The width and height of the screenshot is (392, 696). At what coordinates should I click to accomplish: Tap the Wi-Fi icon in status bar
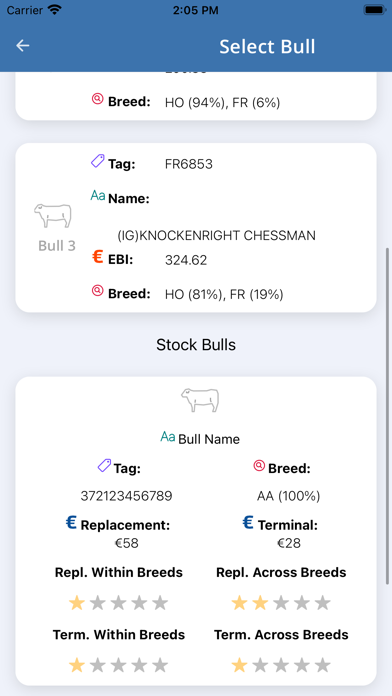[55, 10]
